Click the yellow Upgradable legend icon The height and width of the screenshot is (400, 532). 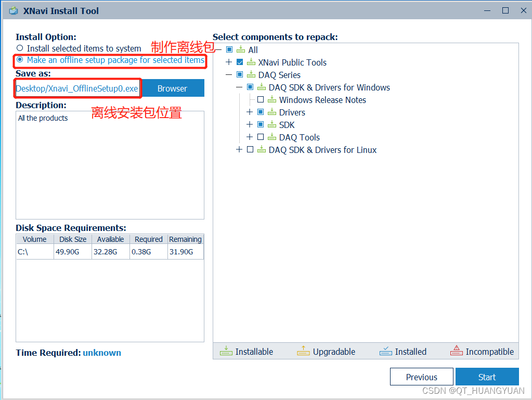(303, 351)
